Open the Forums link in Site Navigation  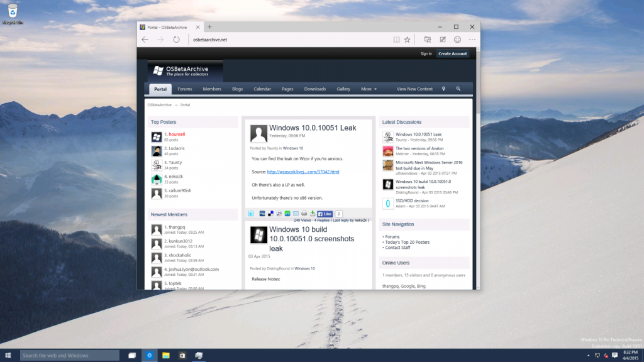pos(392,237)
